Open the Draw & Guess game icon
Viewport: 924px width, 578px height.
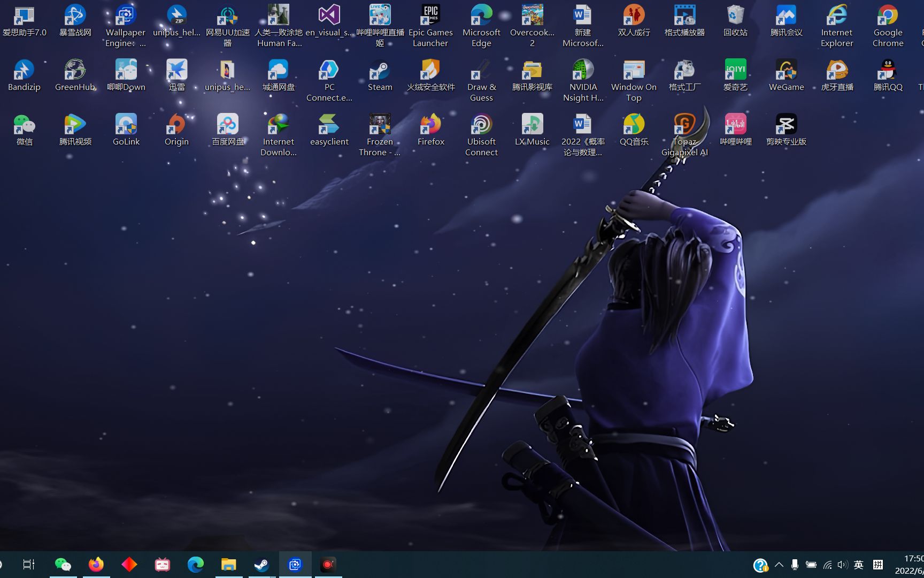pyautogui.click(x=481, y=81)
